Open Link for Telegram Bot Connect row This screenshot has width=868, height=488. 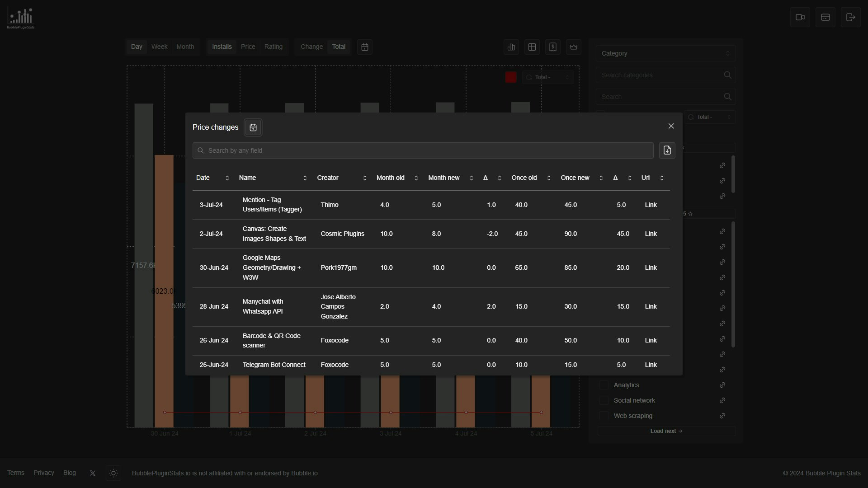point(651,365)
